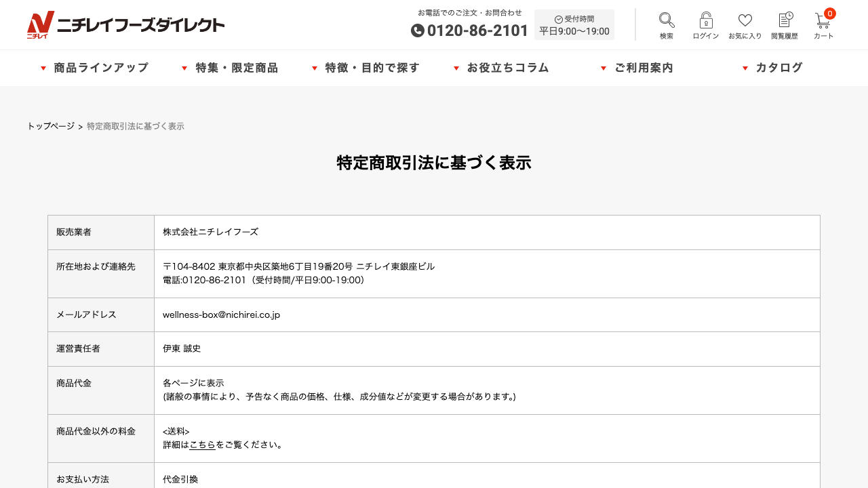868x488 pixels.
Task: Click the 電話:0120-86-2101 line in table
Action: click(x=264, y=280)
